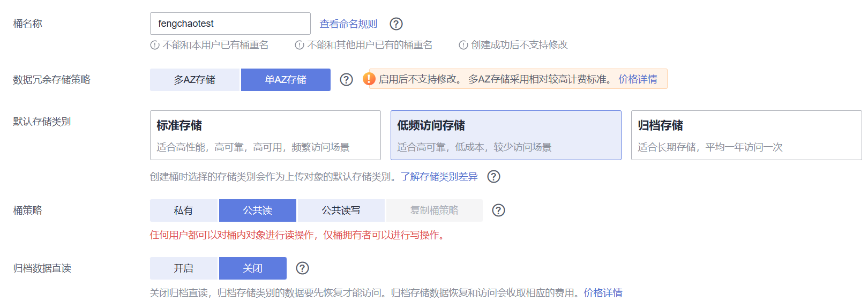Set bucket policy to 公共读
The image size is (868, 301).
tap(257, 210)
